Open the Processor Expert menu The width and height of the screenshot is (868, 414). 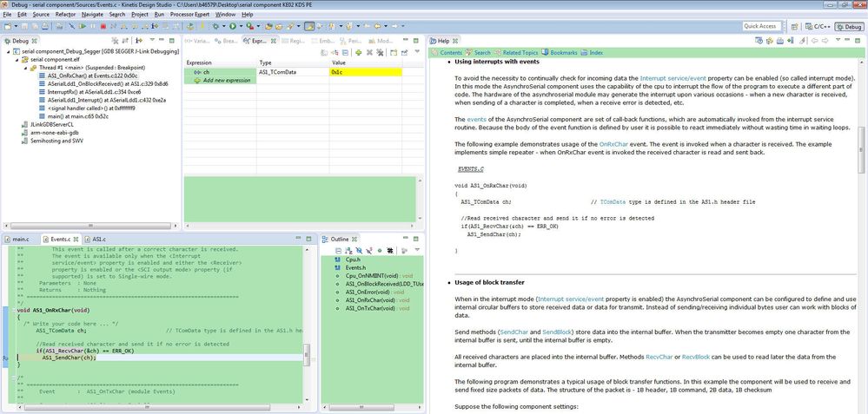[190, 15]
